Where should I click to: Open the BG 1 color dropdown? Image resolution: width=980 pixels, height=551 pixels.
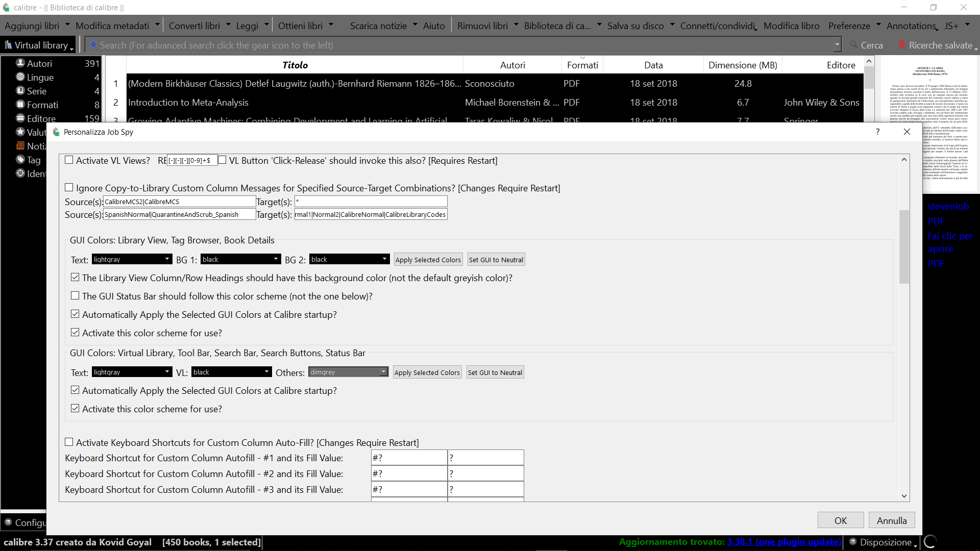tap(240, 259)
